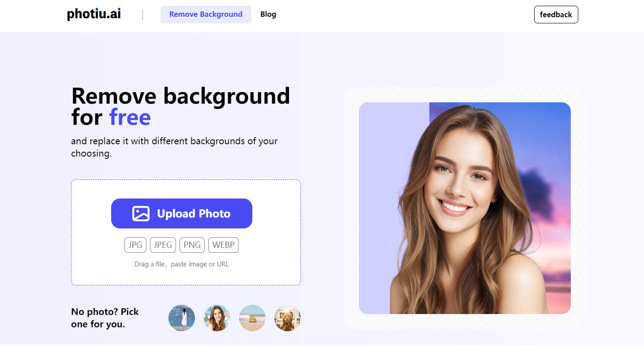Screen dimensions: 644x348
Task: Click the drag a file paste image text
Action: (181, 264)
